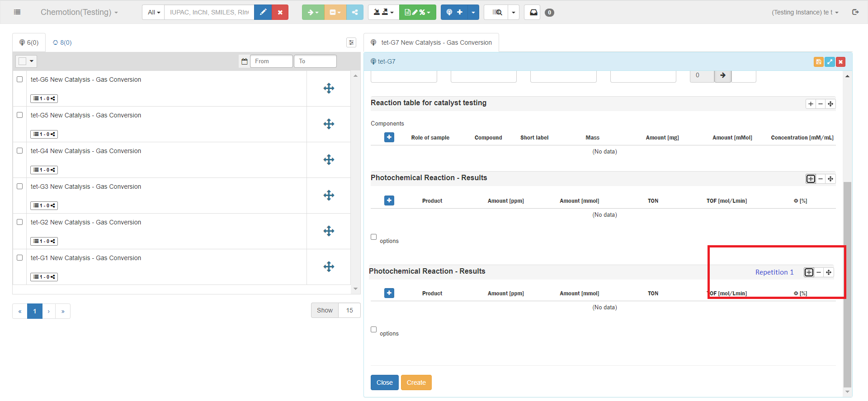Go to first page with « arrow
This screenshot has height=401, width=868.
pos(20,311)
